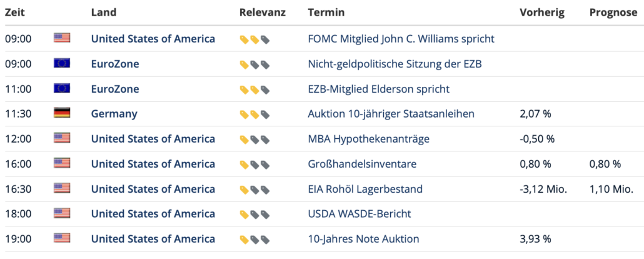
Task: Click relevance tags for MBA Hypothekenanträge row
Action: (254, 140)
